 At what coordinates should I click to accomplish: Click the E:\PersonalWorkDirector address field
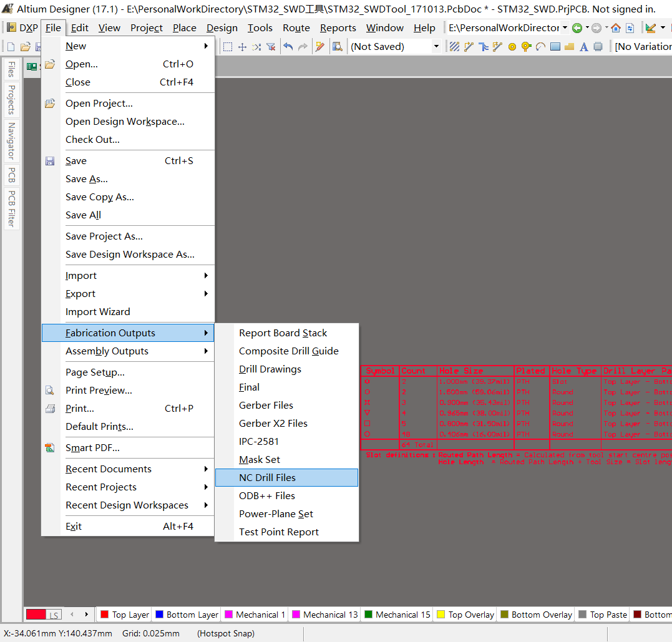[x=504, y=28]
